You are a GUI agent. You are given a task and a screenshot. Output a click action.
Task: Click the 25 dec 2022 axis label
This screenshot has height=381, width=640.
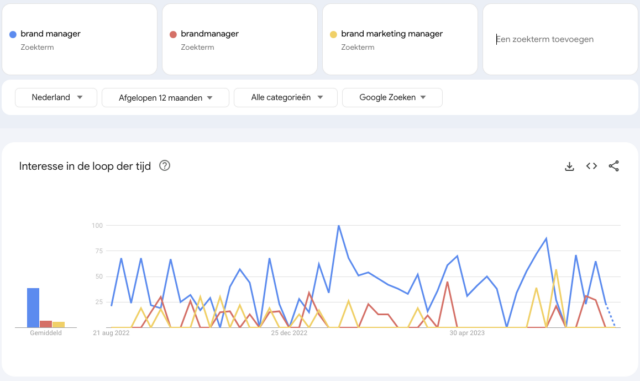pos(289,333)
